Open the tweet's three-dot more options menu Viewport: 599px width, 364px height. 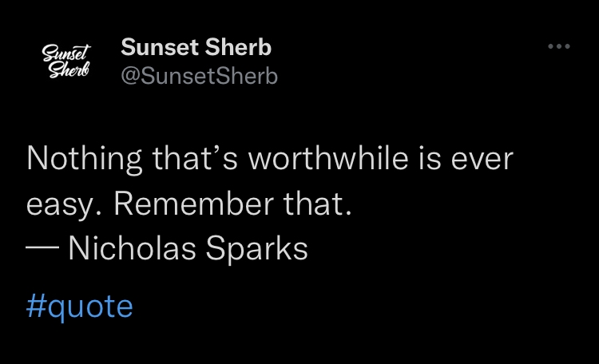tap(559, 46)
